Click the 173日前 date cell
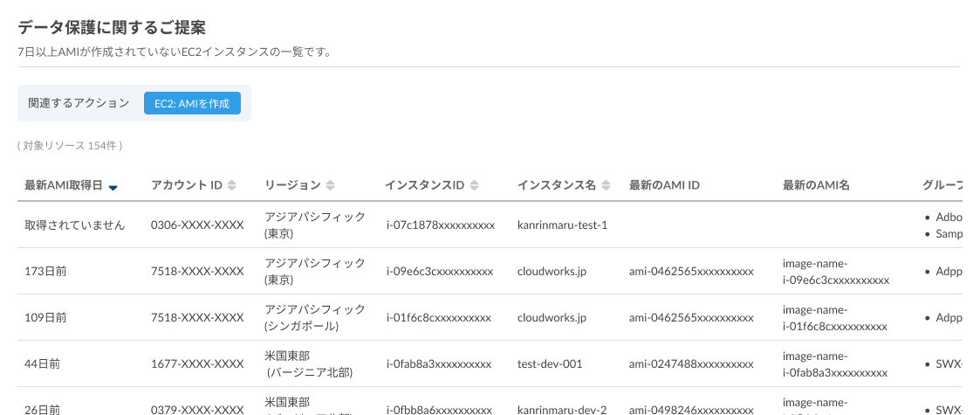Image resolution: width=980 pixels, height=415 pixels. click(x=45, y=272)
